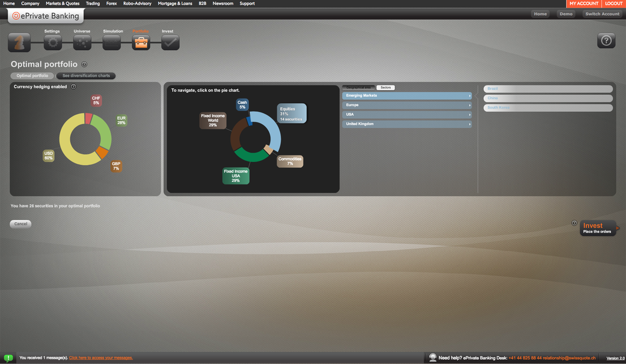Toggle to See diversification charts

click(86, 76)
